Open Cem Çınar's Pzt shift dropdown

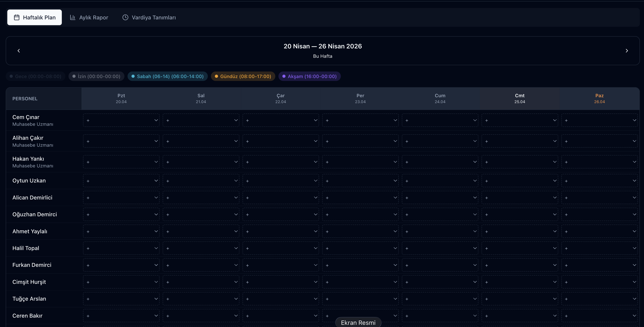(x=121, y=120)
